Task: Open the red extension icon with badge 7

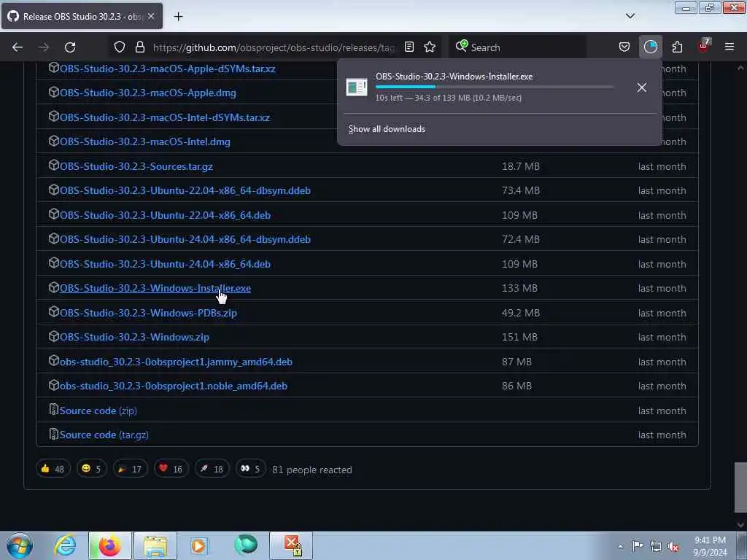Action: (x=704, y=46)
